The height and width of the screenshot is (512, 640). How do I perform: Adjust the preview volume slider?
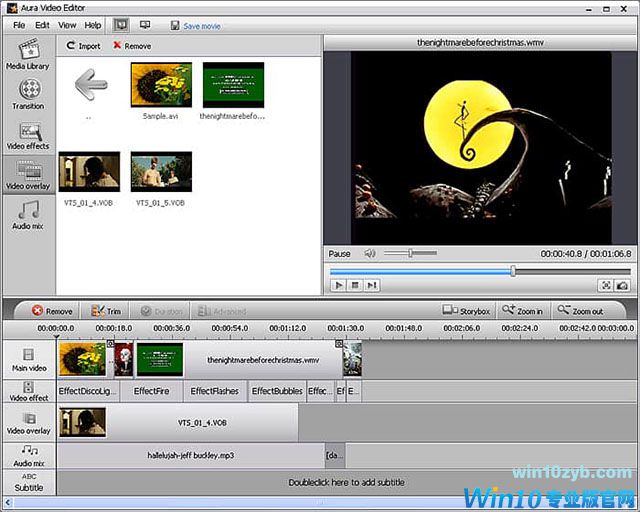coord(410,253)
